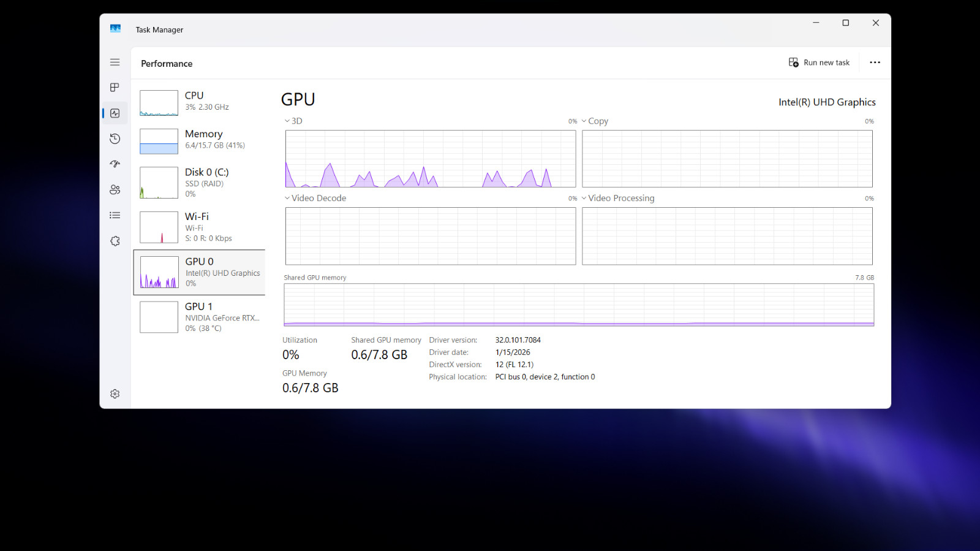980x551 pixels.
Task: Select the Disk 0 (C:) entry
Action: 199,183
